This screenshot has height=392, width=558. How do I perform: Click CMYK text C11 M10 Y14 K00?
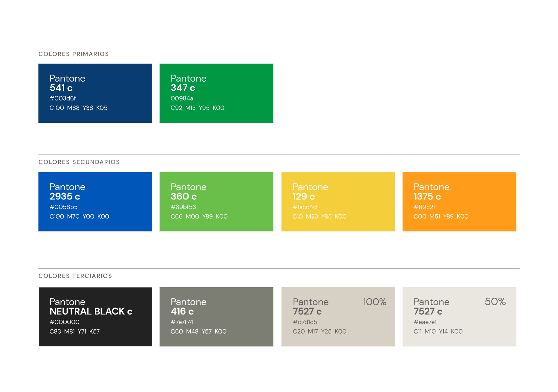pyautogui.click(x=438, y=332)
